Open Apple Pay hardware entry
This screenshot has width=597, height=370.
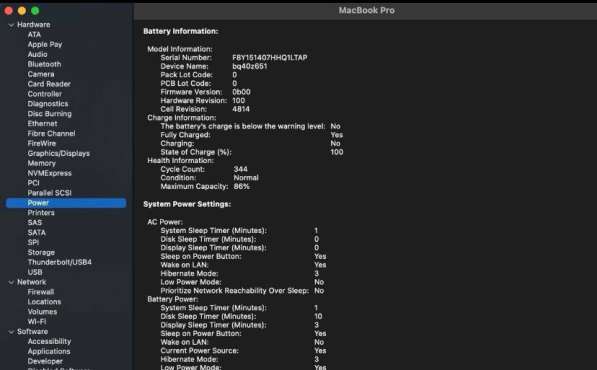click(x=45, y=45)
